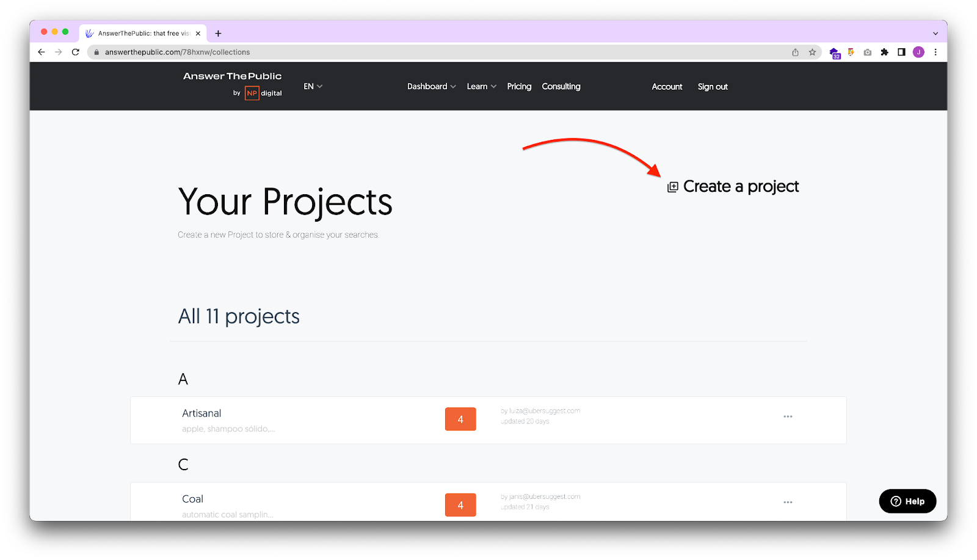Open the pencil-shaped extension icon
The image size is (977, 560).
click(x=851, y=52)
